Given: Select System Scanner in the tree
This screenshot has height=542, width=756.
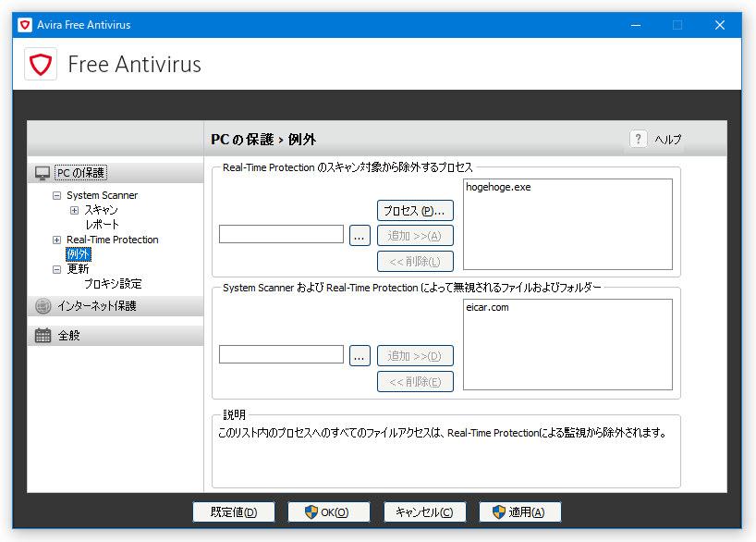Looking at the screenshot, I should pyautogui.click(x=103, y=195).
